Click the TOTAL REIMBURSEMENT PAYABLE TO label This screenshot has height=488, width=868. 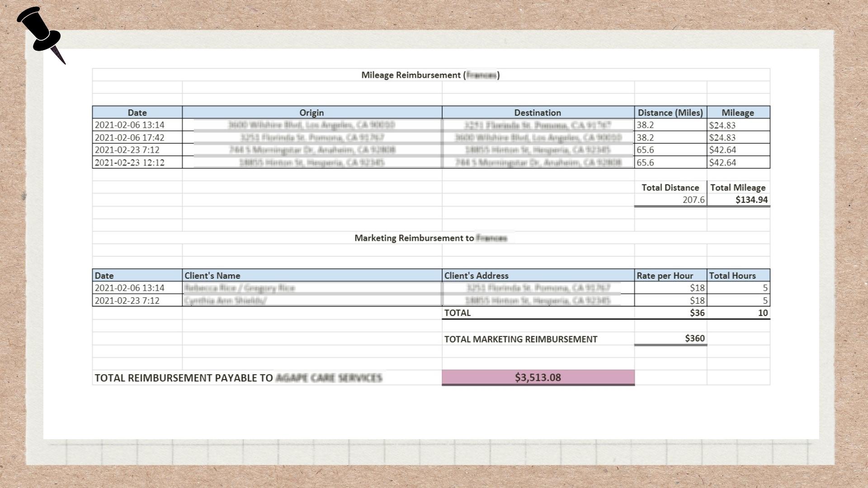[x=184, y=378]
